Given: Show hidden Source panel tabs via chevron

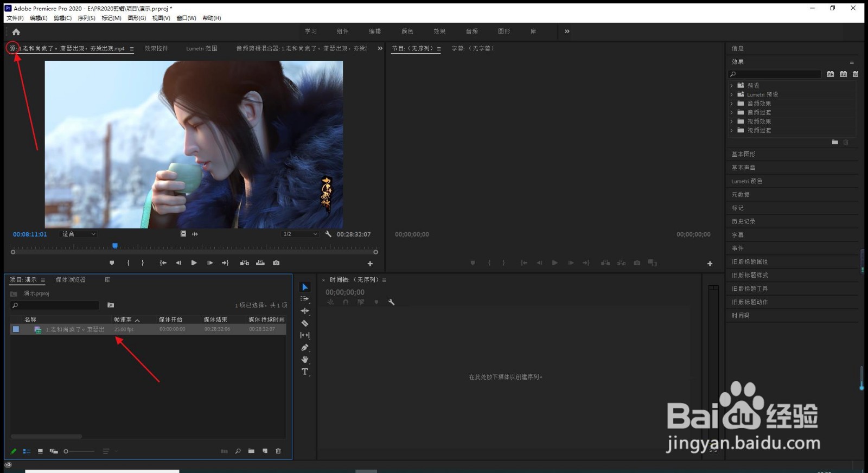Looking at the screenshot, I should 380,48.
